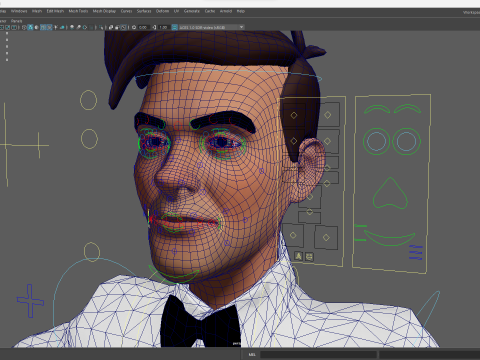Click the Isolate Select icon
The image size is (480, 360).
click(x=101, y=27)
